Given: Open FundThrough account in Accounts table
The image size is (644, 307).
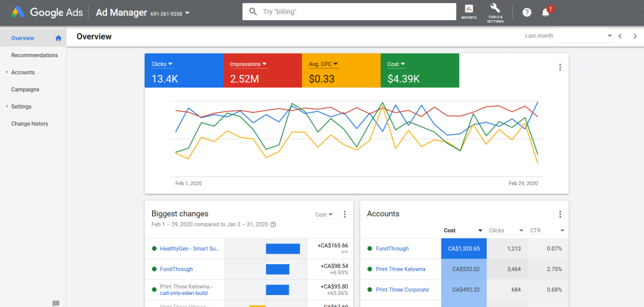Looking at the screenshot, I should [392, 248].
